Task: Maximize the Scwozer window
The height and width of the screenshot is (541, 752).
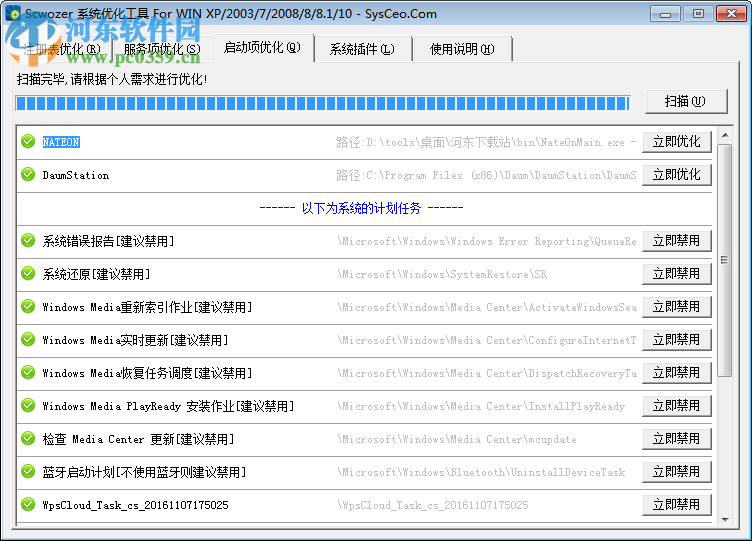Action: coord(698,14)
